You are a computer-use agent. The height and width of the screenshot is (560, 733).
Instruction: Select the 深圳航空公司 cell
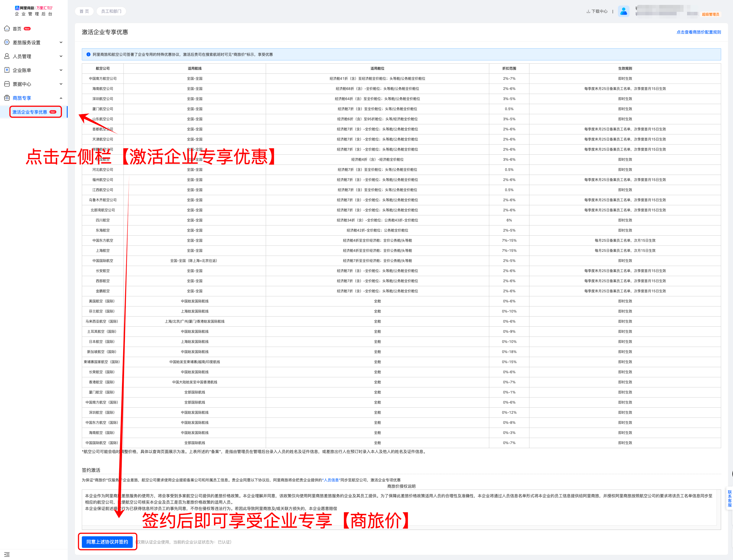point(103,99)
